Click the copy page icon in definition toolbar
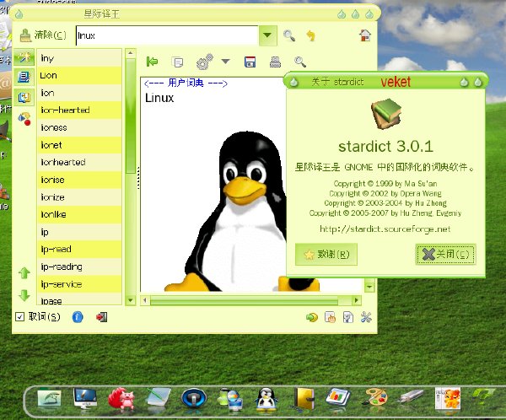Viewport: 506px width, 420px height. pos(177,62)
